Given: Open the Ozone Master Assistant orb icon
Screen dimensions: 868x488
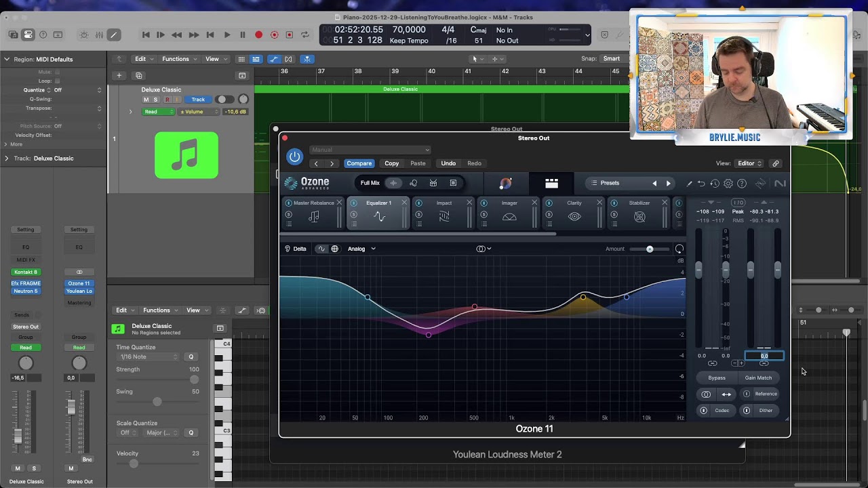Looking at the screenshot, I should pyautogui.click(x=505, y=183).
